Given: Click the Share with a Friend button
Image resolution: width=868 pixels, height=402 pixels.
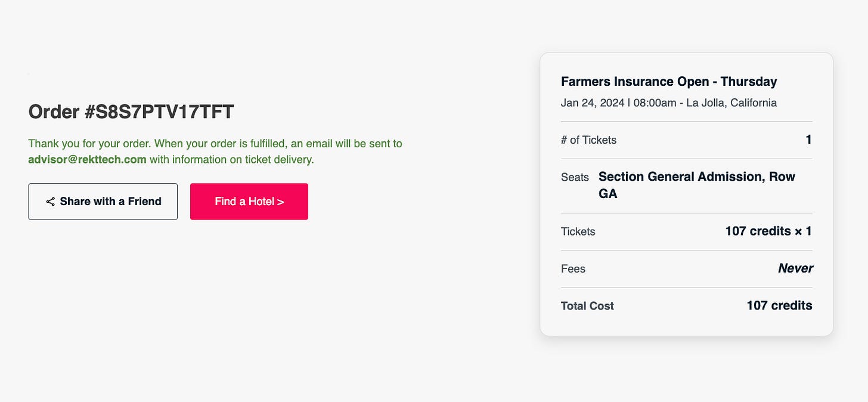Looking at the screenshot, I should pos(103,202).
